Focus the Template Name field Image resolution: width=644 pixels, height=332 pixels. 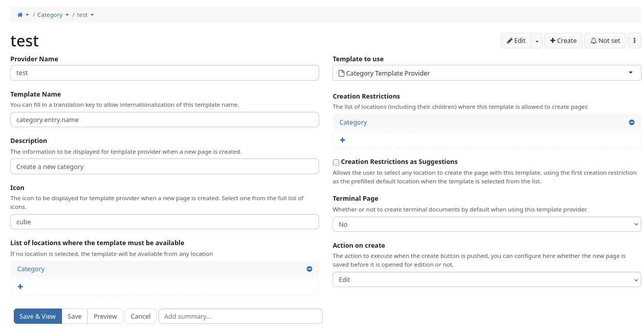(x=165, y=120)
